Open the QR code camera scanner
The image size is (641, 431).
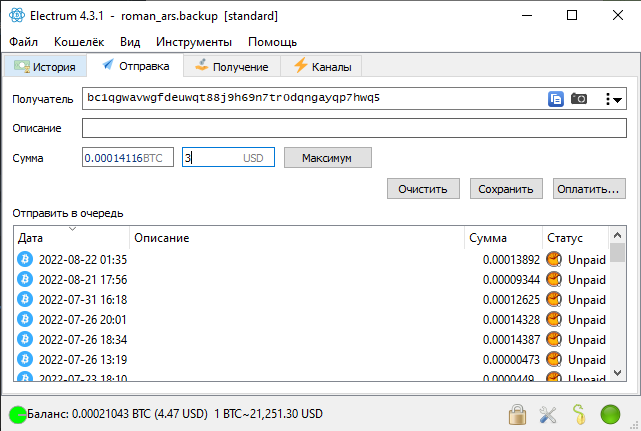pos(579,99)
